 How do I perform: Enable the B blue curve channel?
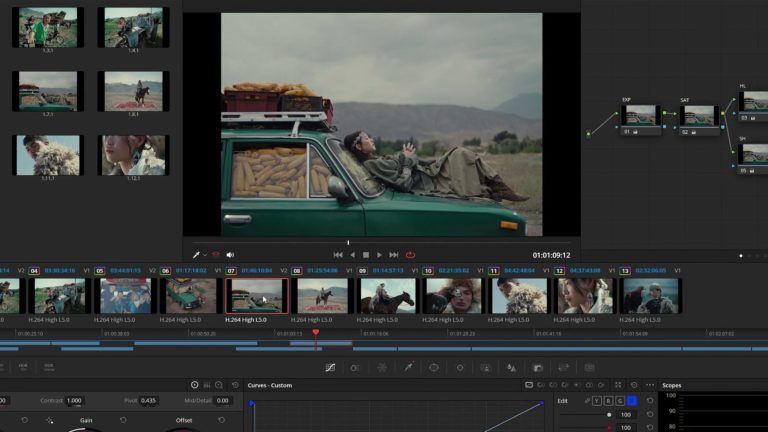pyautogui.click(x=632, y=401)
